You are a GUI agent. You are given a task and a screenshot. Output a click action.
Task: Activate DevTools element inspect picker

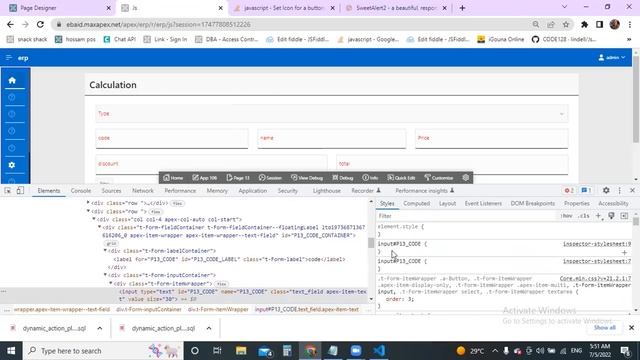[x=8, y=191]
